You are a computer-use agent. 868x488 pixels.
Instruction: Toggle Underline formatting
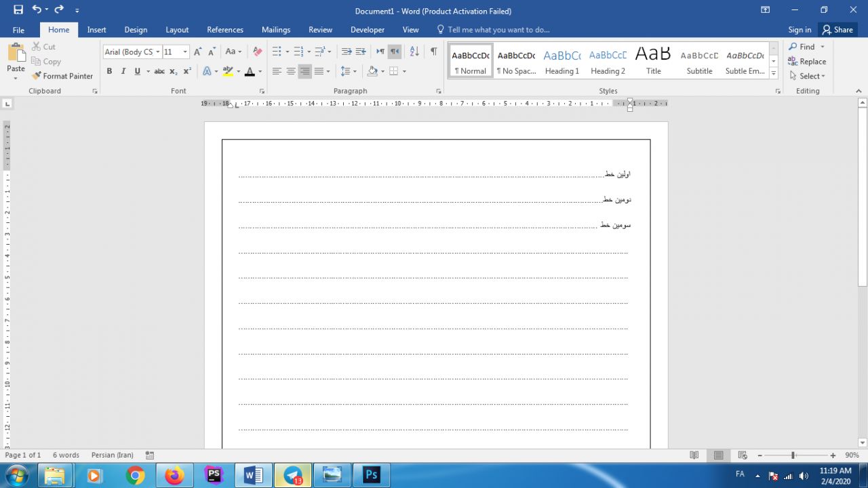pos(138,71)
